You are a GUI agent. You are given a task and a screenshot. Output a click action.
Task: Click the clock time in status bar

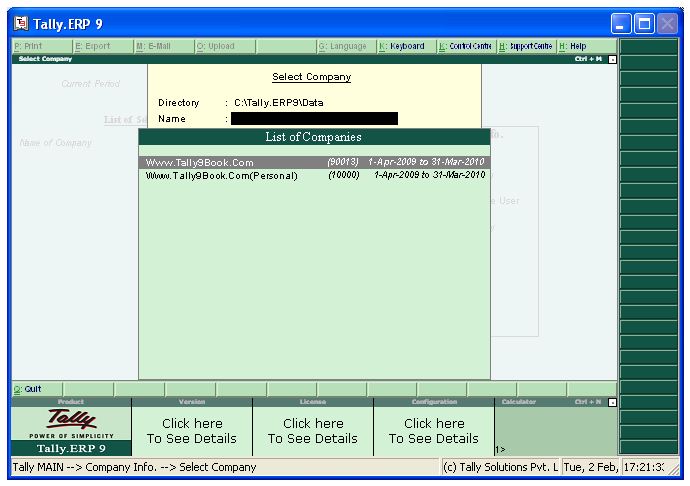coord(644,467)
